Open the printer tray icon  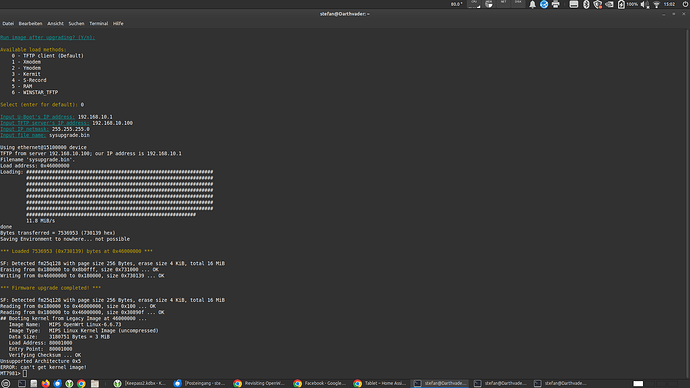coord(555,4)
